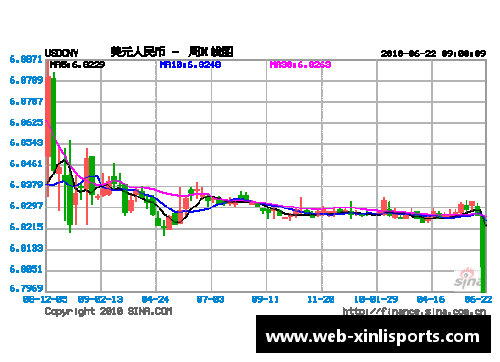Select the blue MA10 legend label
The image size is (500, 362).
(190, 65)
